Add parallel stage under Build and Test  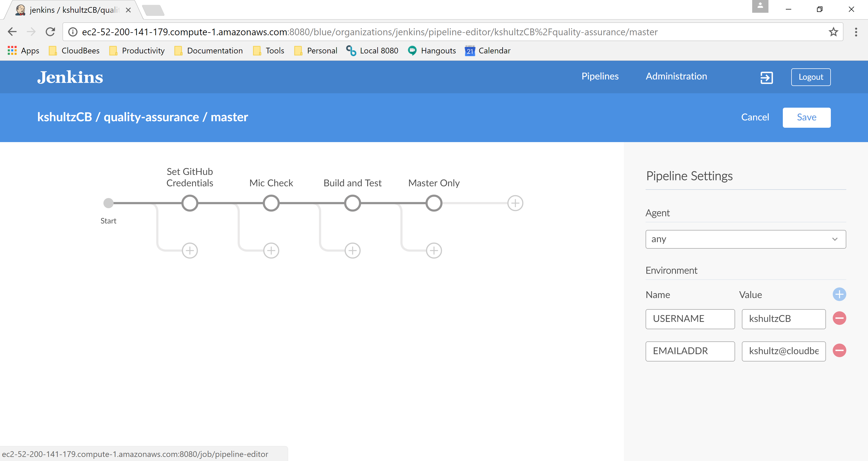coord(352,250)
